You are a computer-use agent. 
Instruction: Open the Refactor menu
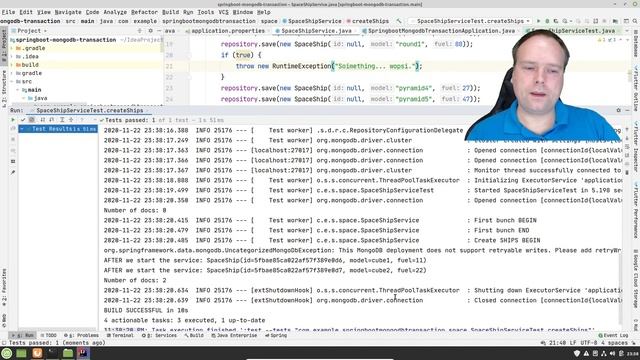click(x=144, y=12)
